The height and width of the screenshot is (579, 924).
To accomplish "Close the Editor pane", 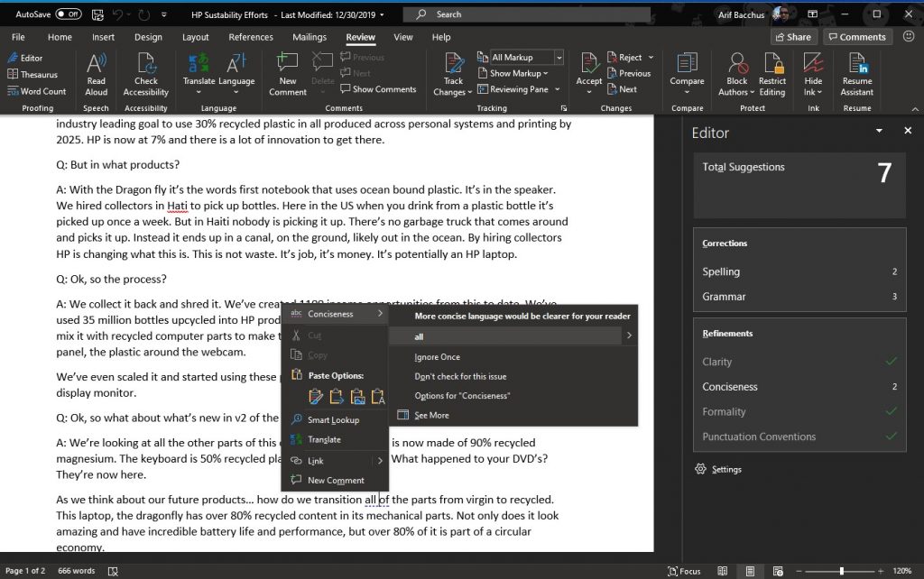I will (908, 131).
